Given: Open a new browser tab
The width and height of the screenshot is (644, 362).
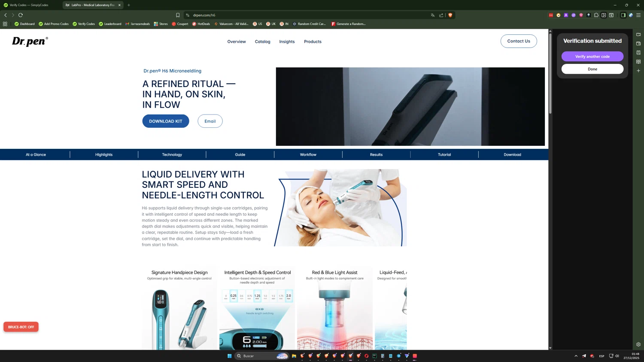Looking at the screenshot, I should coord(129,5).
